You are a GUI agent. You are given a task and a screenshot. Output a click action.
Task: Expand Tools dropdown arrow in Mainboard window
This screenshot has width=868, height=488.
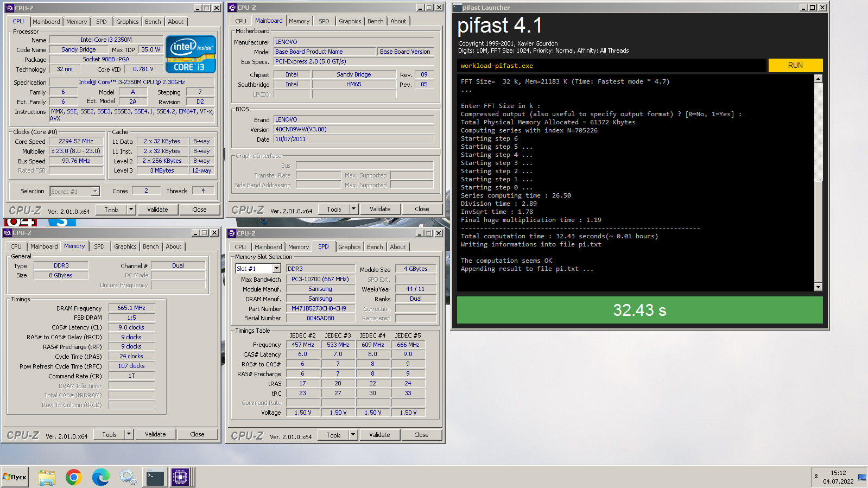point(353,209)
